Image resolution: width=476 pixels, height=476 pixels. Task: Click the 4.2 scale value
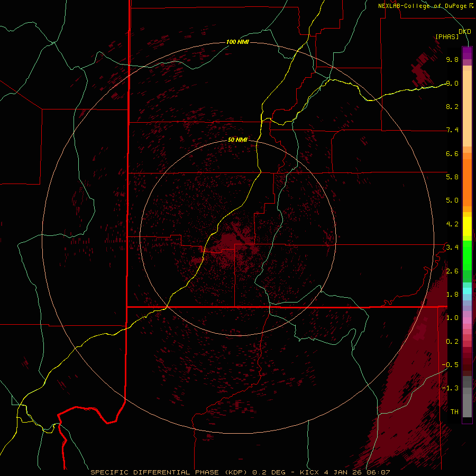click(452, 224)
